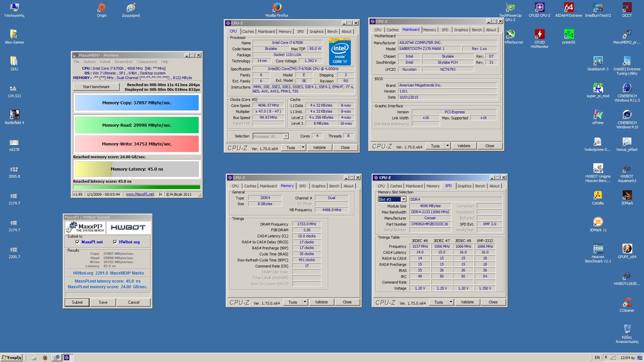Click Submit in HWbot Submit dialog
The height and width of the screenshot is (362, 644).
pyautogui.click(x=77, y=302)
